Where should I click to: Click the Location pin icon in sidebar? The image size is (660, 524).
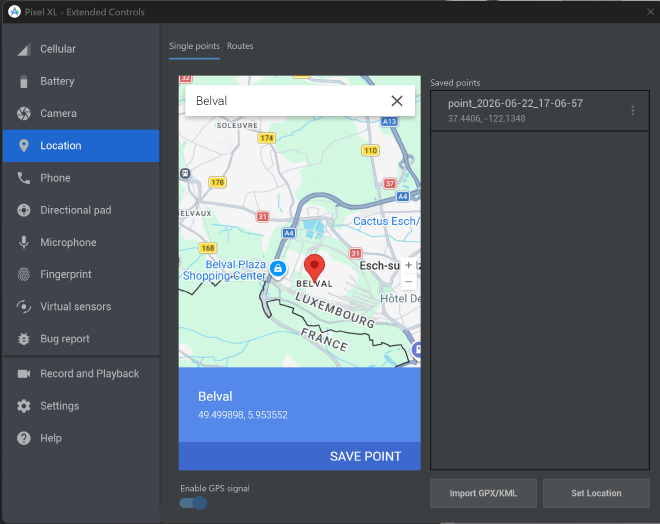click(24, 146)
